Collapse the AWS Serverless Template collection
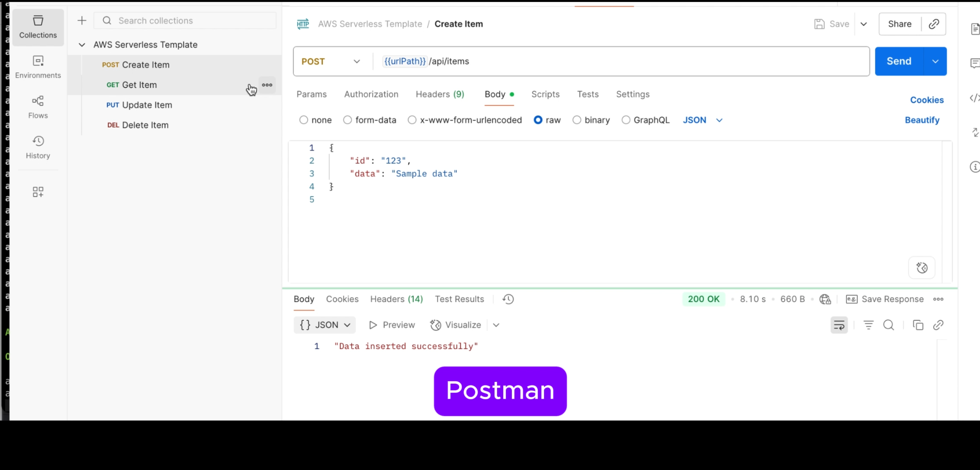The height and width of the screenshot is (470, 980). (82, 45)
